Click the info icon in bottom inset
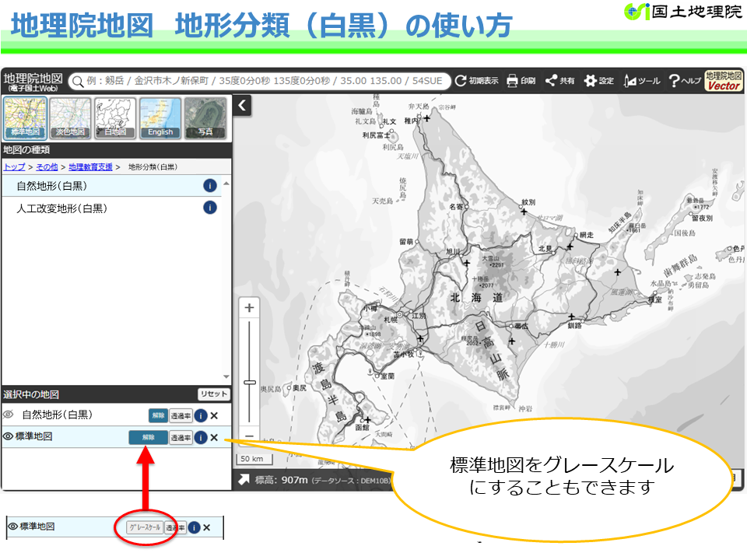 pyautogui.click(x=194, y=527)
